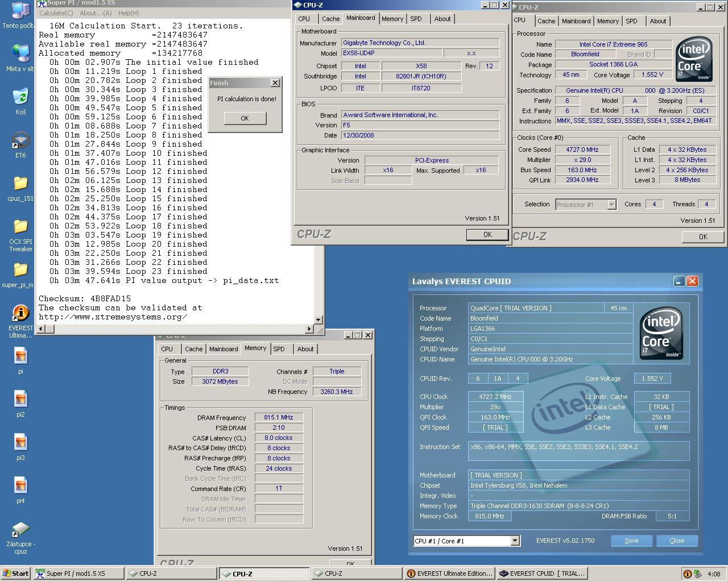
Task: Switch to SPD tab in Memory CPU-Z window
Action: (x=279, y=349)
